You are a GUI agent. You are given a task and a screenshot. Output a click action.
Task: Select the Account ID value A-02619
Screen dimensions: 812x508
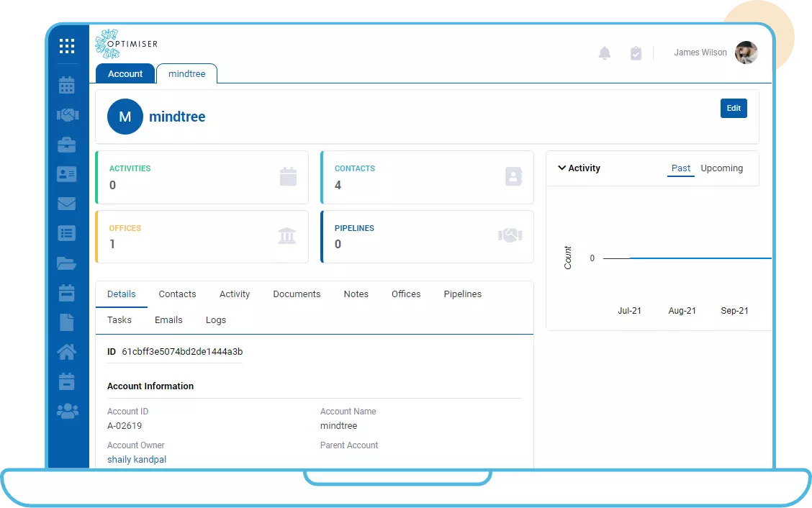coord(125,426)
